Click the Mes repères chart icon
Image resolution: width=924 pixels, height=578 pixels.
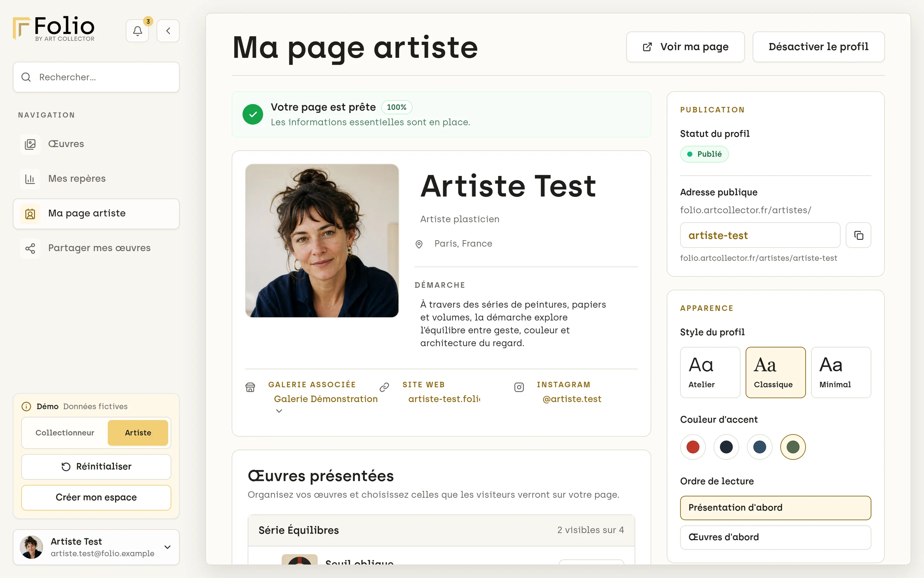30,179
